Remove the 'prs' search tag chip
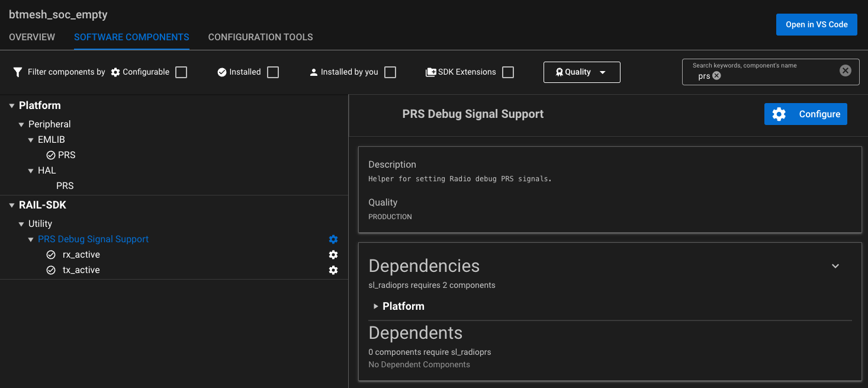Screen dimensions: 868x388 [x=716, y=76]
